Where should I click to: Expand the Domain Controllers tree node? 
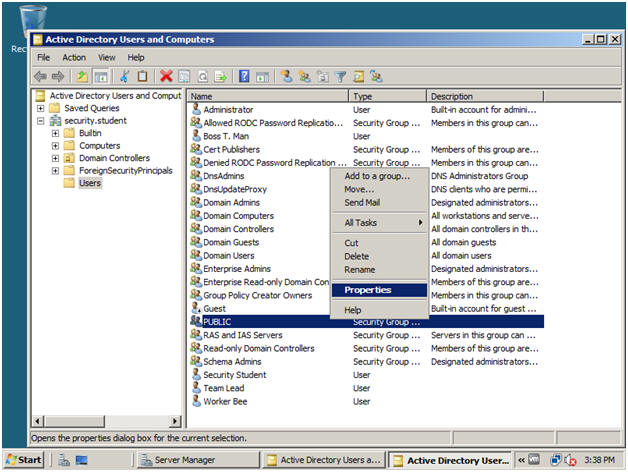click(55, 158)
